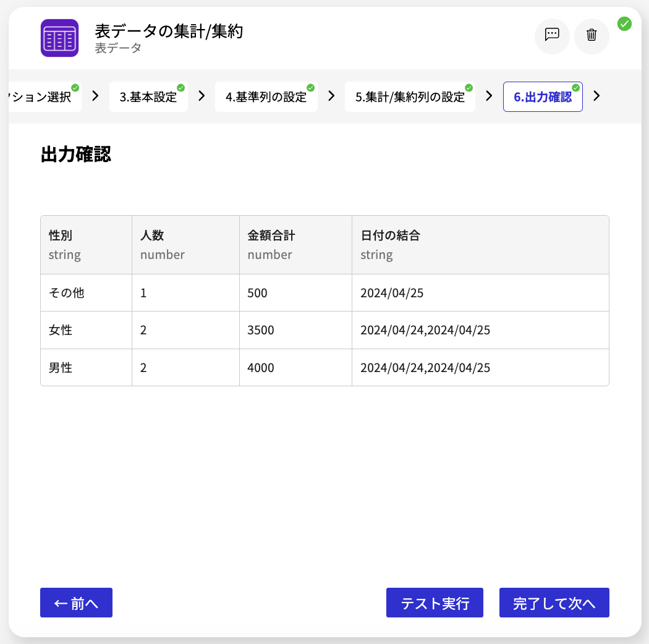Click the 人数 value 2 in 男性 row
The height and width of the screenshot is (644, 649).
coord(186,368)
